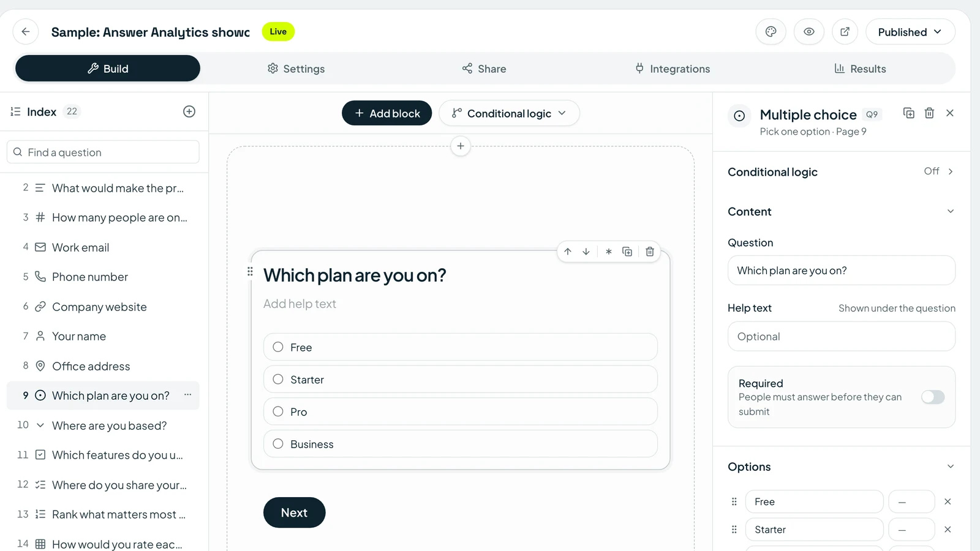The height and width of the screenshot is (551, 980).
Task: Duplicate block from properties panel header
Action: click(909, 113)
